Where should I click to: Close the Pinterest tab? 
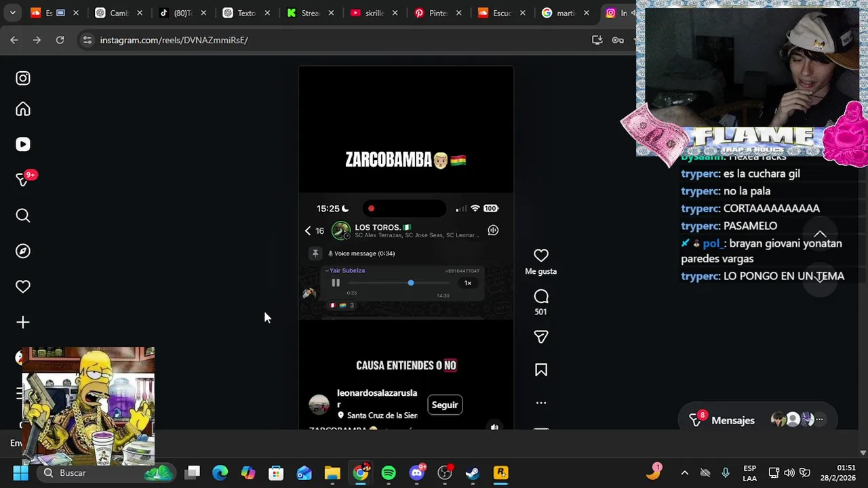[x=459, y=13]
